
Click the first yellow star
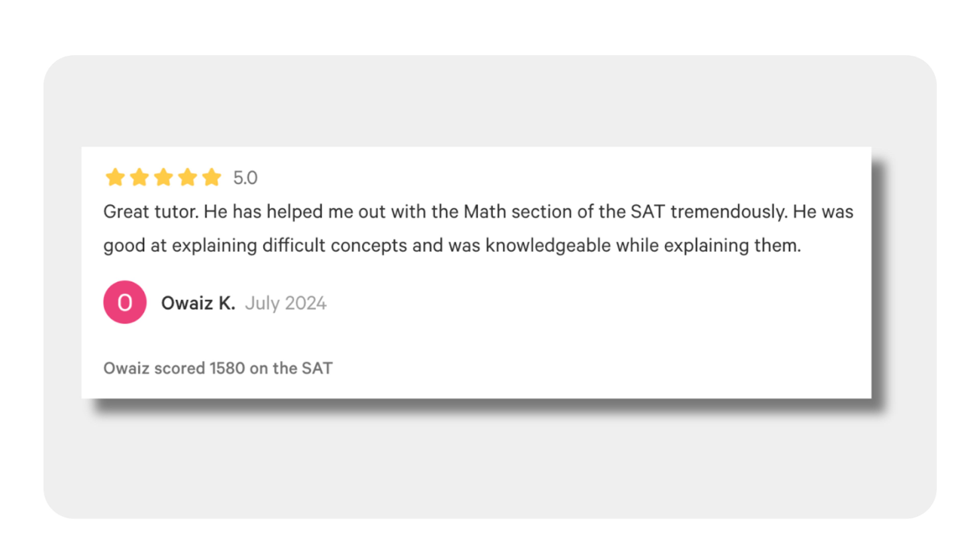(115, 177)
